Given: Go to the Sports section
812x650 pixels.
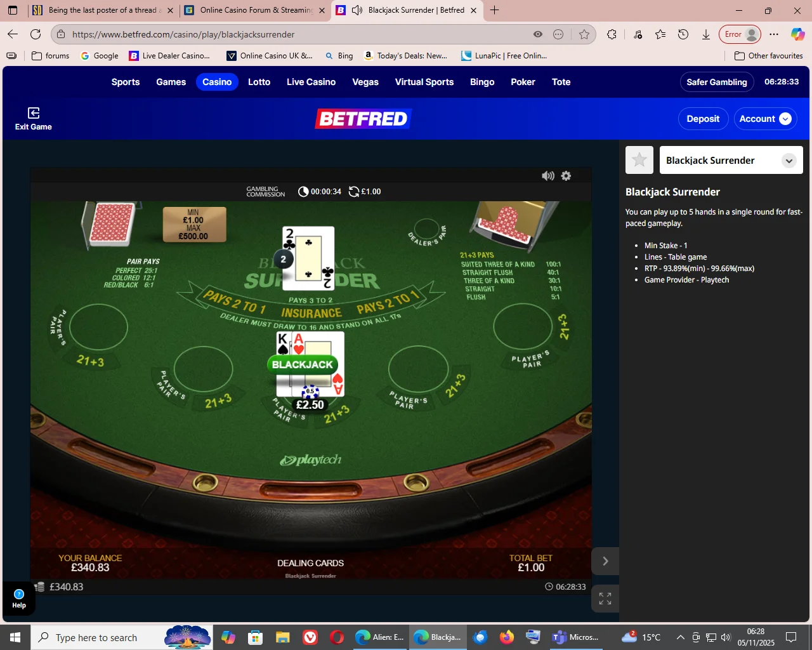Looking at the screenshot, I should [x=126, y=82].
